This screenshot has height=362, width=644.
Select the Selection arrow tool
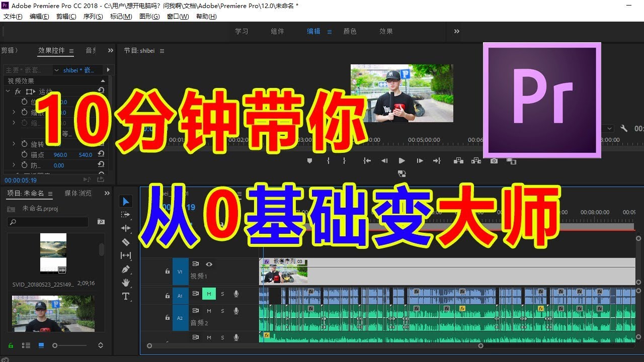point(126,202)
